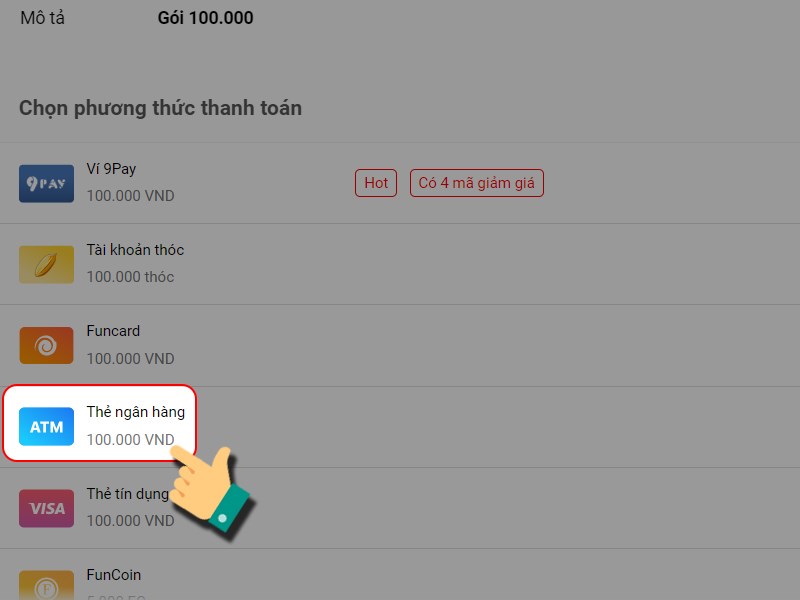Click the golden rice grain thóc icon

coord(46,265)
